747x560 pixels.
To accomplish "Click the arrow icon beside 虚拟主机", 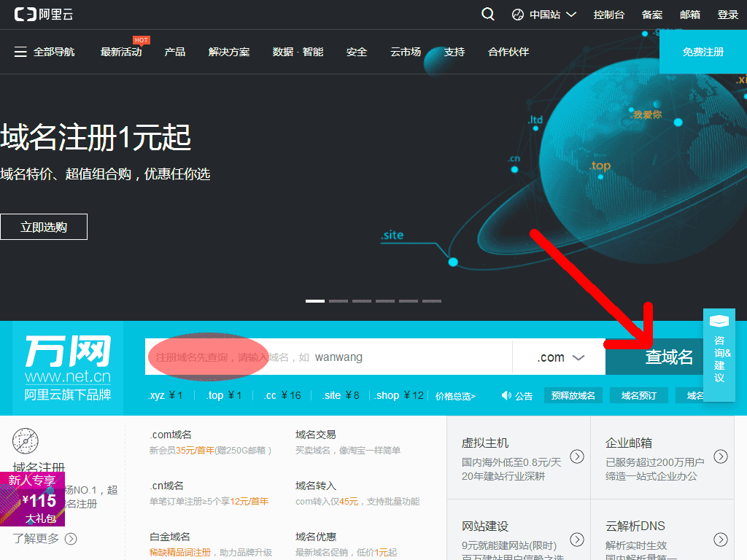I will tap(577, 456).
